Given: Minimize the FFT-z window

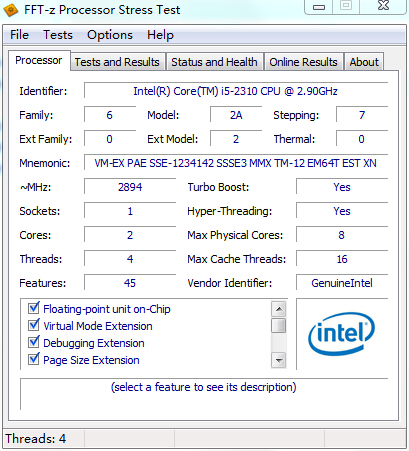Looking at the screenshot, I should coord(319,7).
